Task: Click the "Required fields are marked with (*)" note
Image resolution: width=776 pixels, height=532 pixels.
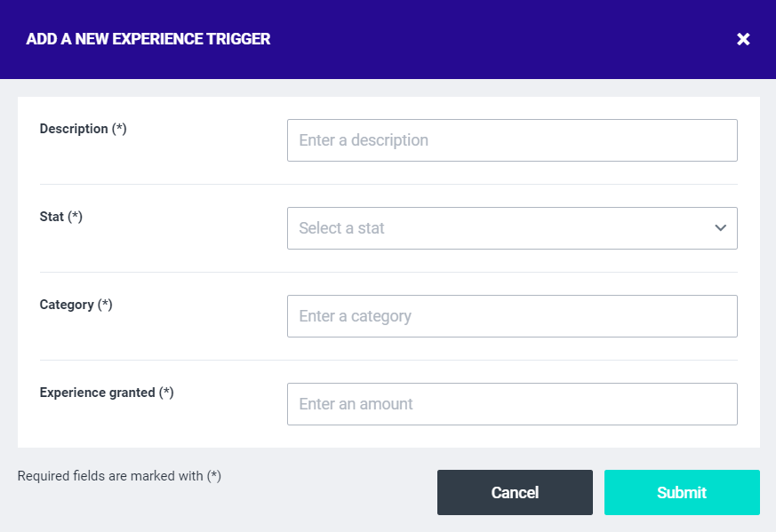Action: tap(119, 476)
